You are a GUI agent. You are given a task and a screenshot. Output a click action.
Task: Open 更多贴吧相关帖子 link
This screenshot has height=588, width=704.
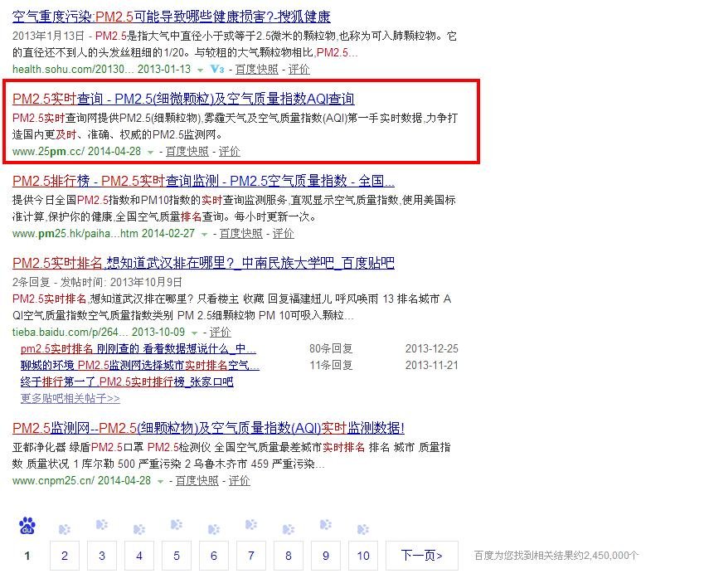tap(70, 398)
